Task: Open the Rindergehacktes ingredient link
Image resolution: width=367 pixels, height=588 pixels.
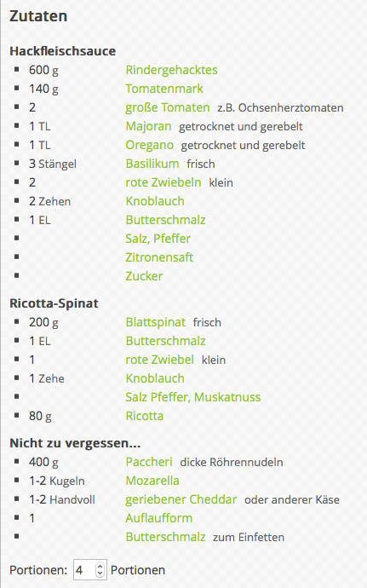Action: coord(171,70)
